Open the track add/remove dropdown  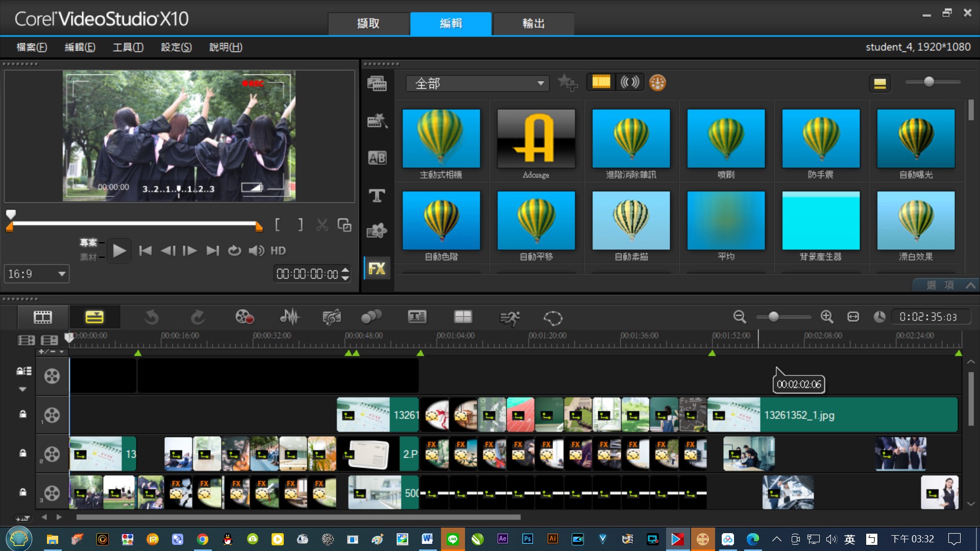pyautogui.click(x=52, y=352)
